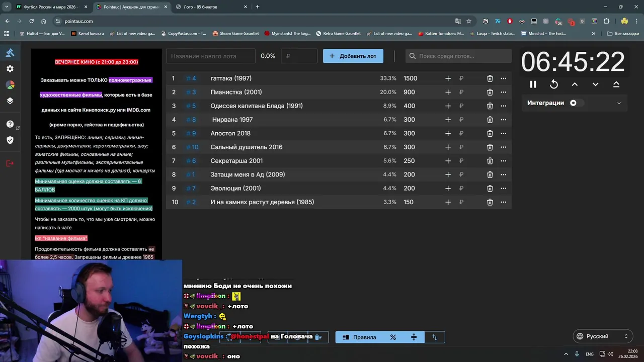Viewport: 644px width, 362px height.
Task: Pause the auction timer
Action: click(533, 84)
